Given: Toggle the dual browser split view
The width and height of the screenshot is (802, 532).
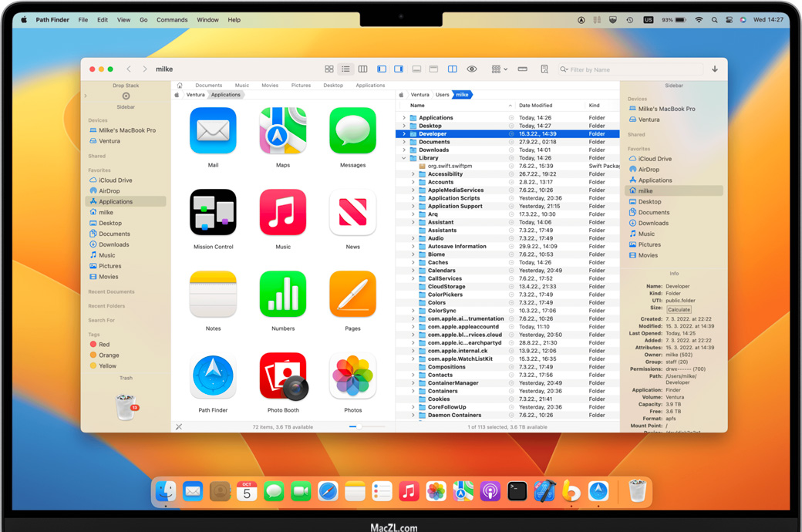Looking at the screenshot, I should (x=452, y=69).
